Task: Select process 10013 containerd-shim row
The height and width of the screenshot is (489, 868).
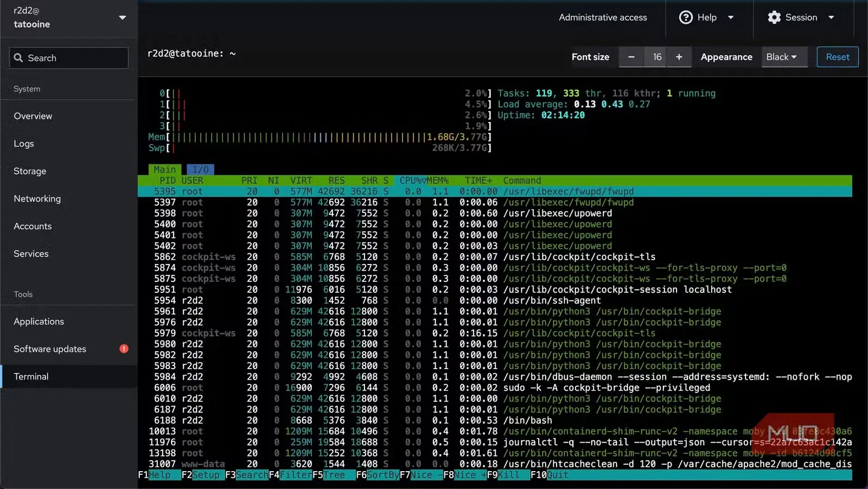Action: [x=495, y=431]
